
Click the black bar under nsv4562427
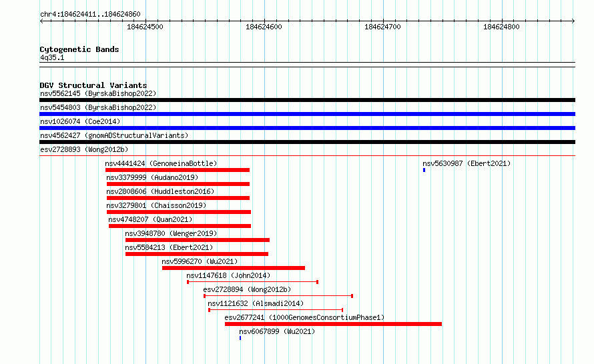tap(307, 142)
